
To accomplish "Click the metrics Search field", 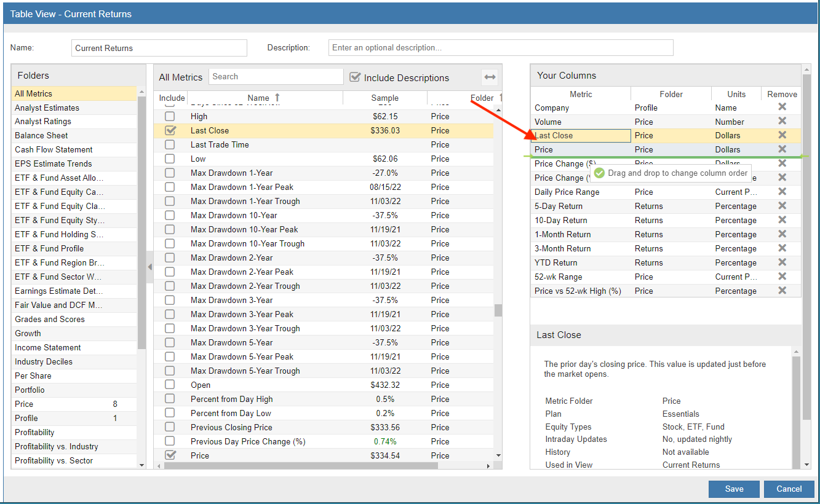I will coord(276,77).
